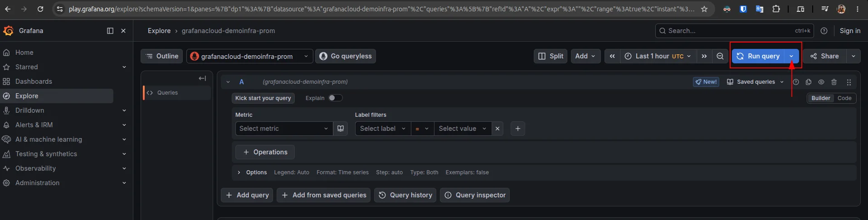Click the Outline button
The width and height of the screenshot is (868, 220).
pos(162,56)
